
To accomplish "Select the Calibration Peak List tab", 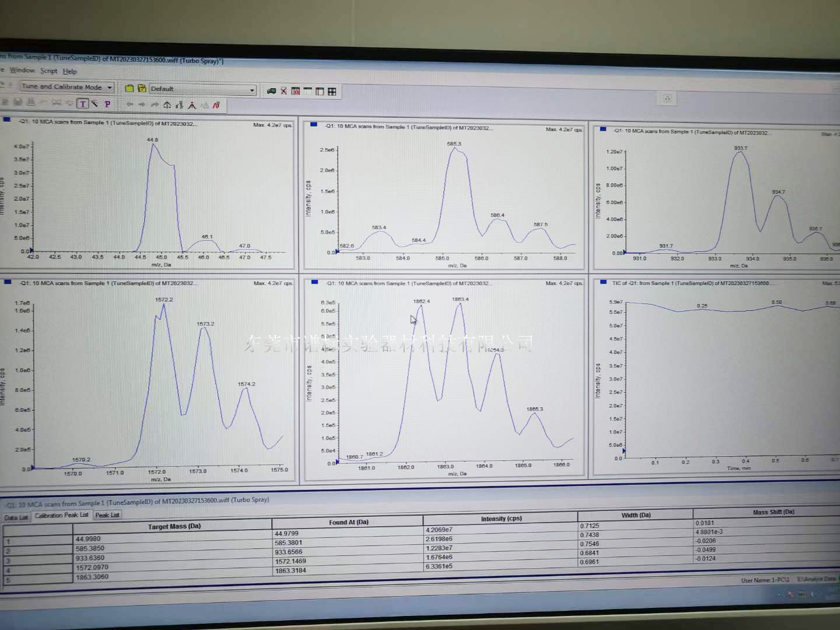I will (x=61, y=515).
